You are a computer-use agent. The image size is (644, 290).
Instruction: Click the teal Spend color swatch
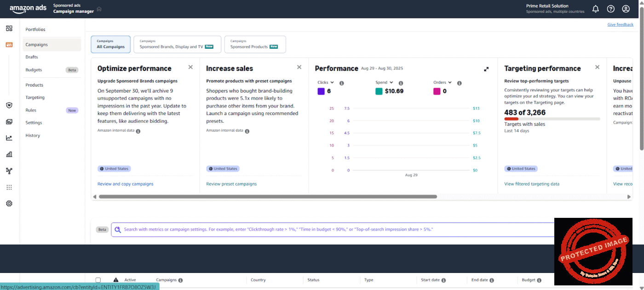[x=379, y=91]
